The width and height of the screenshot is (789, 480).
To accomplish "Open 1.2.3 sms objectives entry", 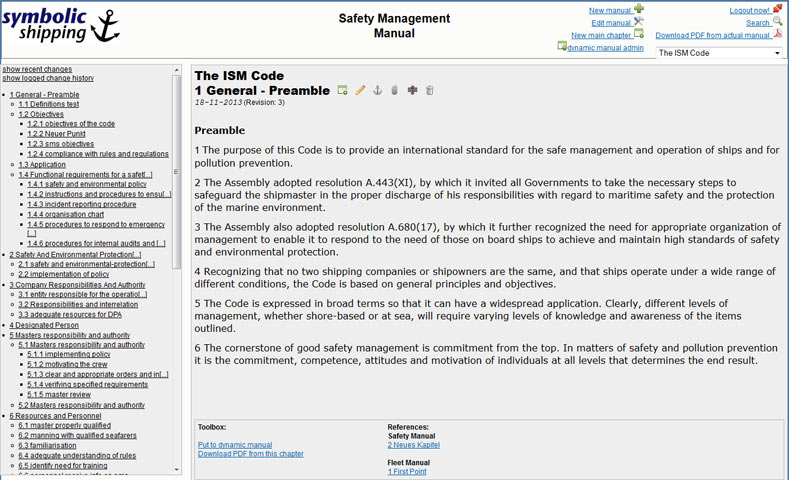I will 60,144.
